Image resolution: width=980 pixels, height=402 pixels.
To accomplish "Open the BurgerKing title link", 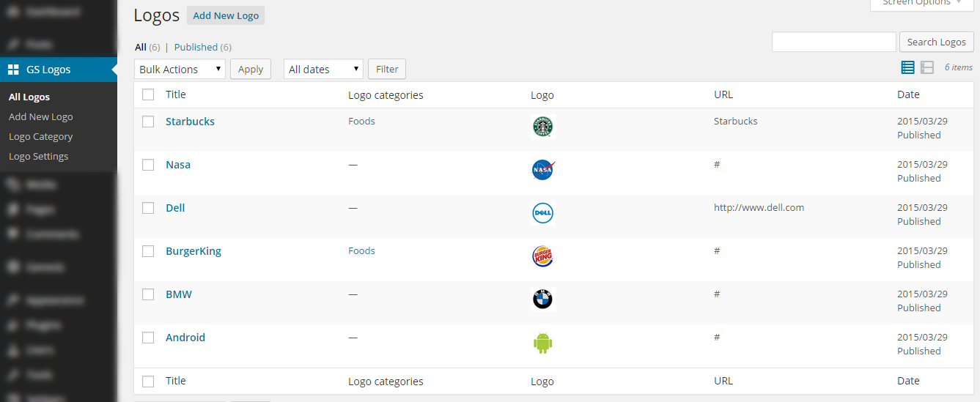I will click(193, 251).
